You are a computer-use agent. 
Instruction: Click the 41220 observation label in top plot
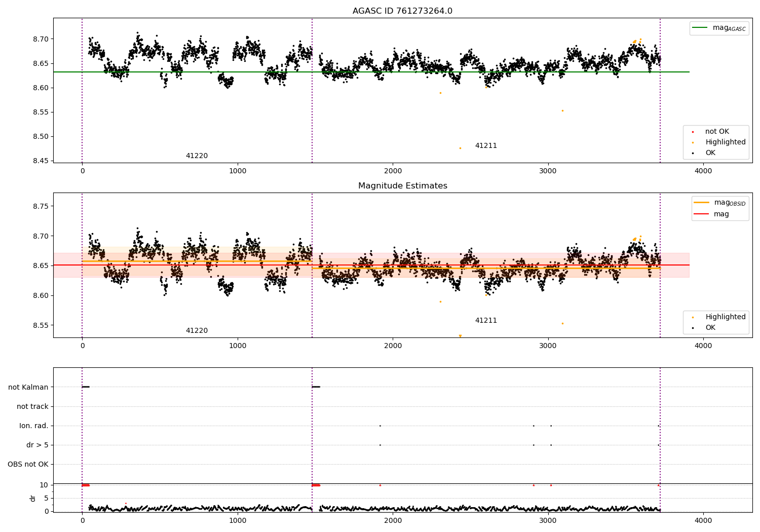[197, 156]
